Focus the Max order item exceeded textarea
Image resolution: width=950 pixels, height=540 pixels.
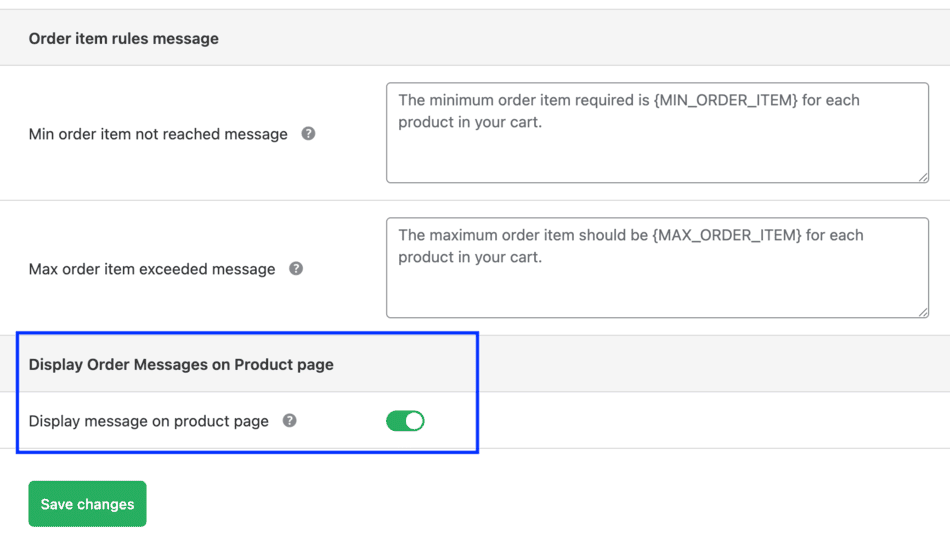(x=657, y=285)
